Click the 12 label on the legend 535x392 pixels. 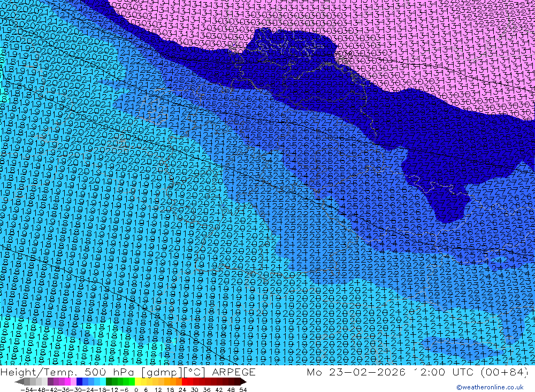coord(158,390)
